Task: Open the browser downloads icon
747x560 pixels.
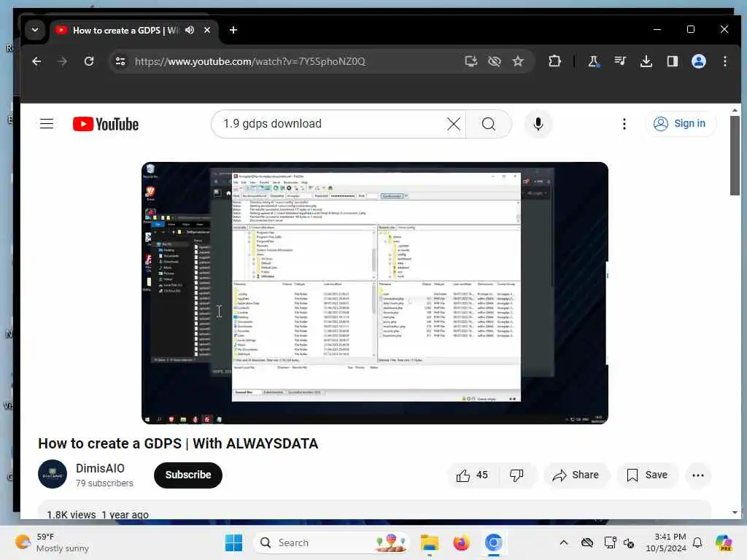Action: tap(646, 61)
